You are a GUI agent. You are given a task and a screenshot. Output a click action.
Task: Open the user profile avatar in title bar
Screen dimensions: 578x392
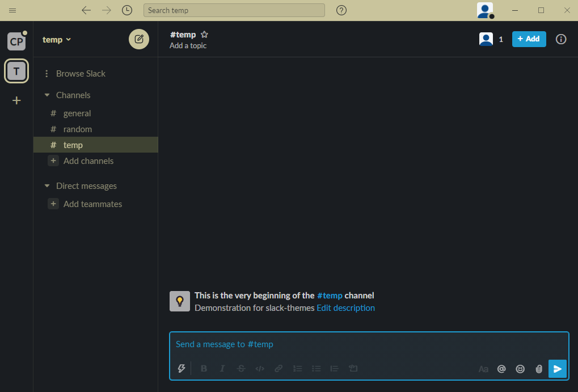(485, 10)
